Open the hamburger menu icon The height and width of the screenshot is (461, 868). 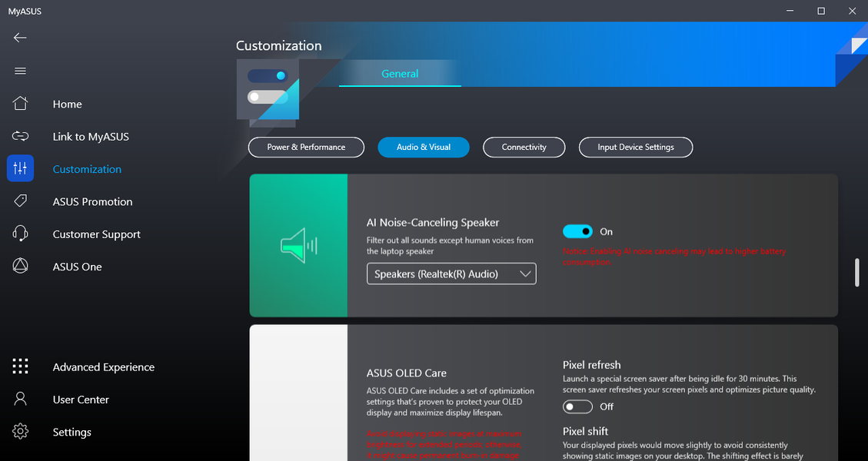[x=20, y=71]
